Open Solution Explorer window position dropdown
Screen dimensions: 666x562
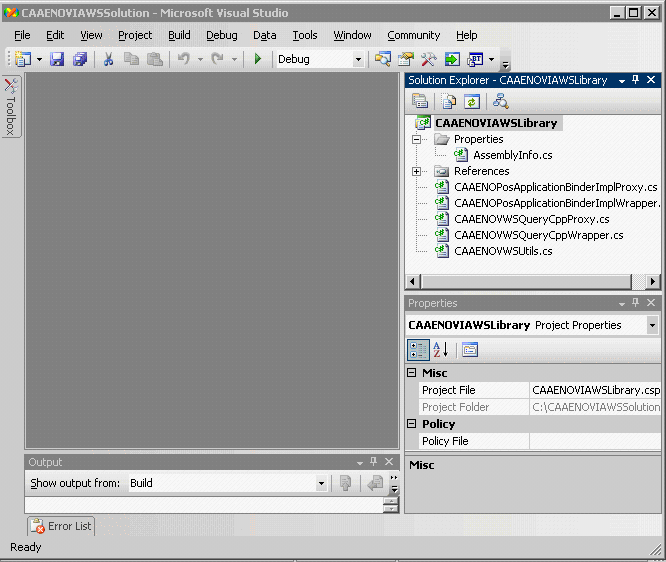(x=622, y=81)
